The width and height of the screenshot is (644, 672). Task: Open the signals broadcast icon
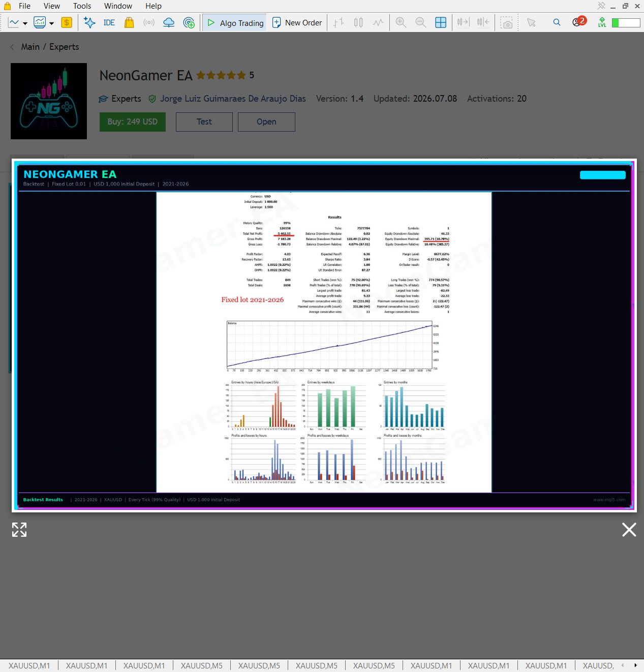tap(149, 22)
